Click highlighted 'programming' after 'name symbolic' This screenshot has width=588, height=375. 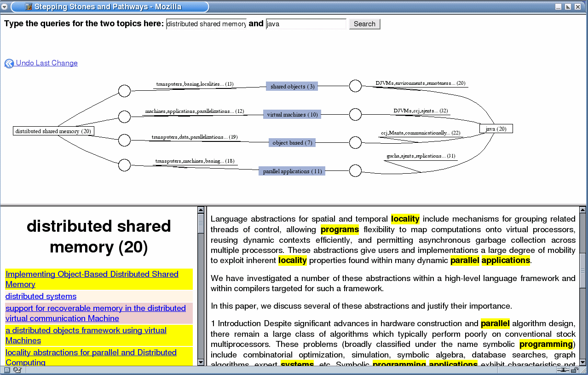pos(546,344)
